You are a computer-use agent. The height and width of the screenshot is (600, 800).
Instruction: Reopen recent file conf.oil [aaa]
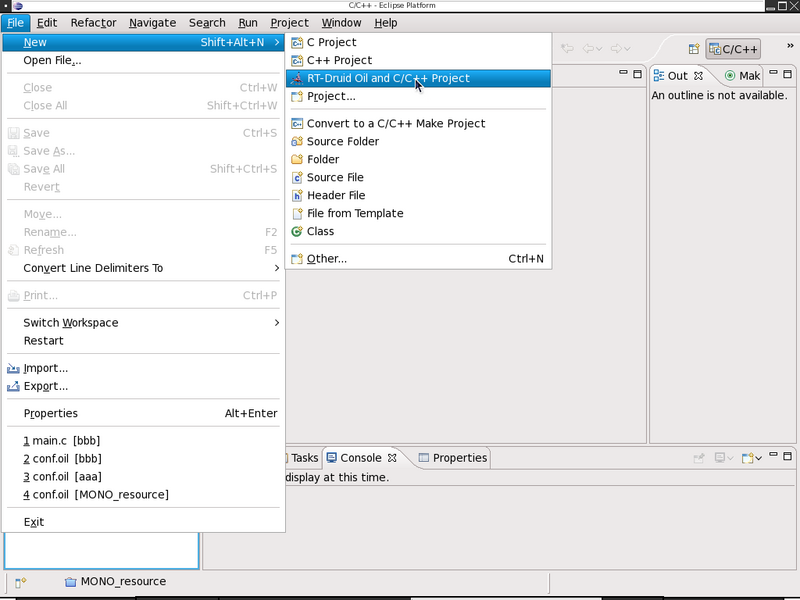coord(143,477)
